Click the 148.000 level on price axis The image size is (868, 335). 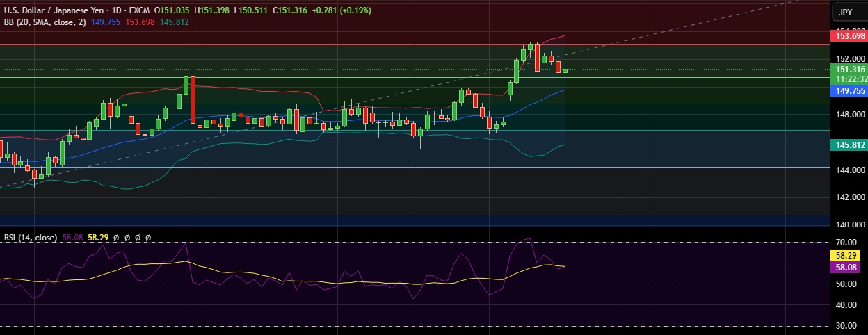[850, 115]
